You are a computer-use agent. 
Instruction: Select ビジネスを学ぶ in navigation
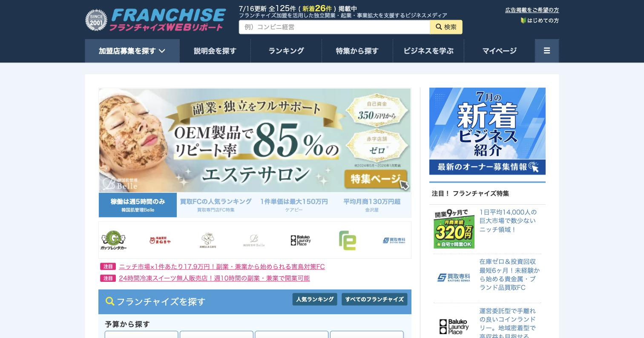(x=428, y=51)
